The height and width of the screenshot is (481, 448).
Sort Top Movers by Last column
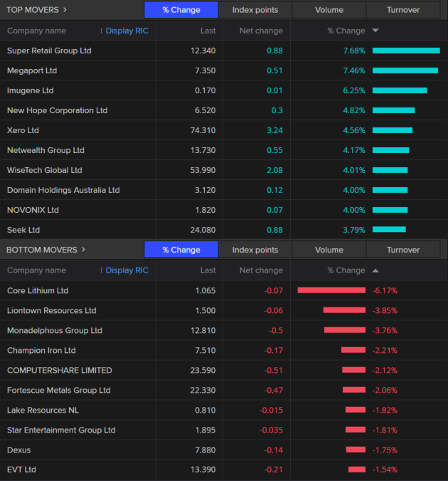coord(208,31)
